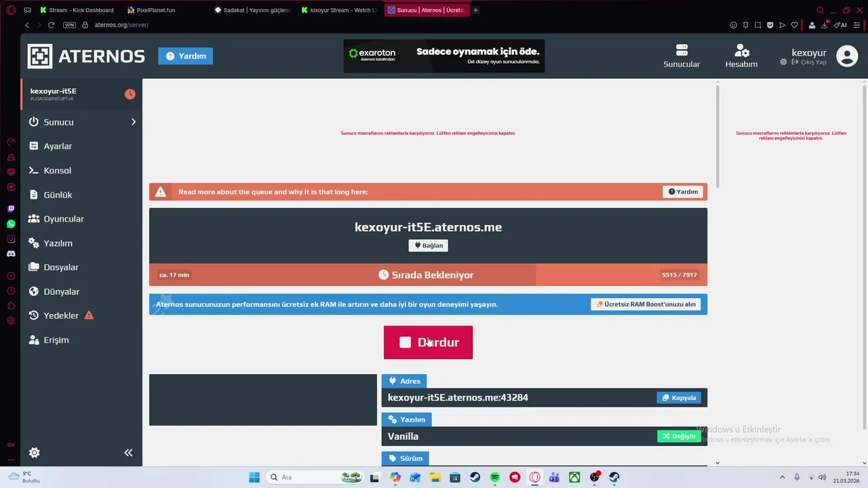Click the server address kexoyur-it5E.aternos.me:43284
The height and width of the screenshot is (488, 868).
click(458, 398)
